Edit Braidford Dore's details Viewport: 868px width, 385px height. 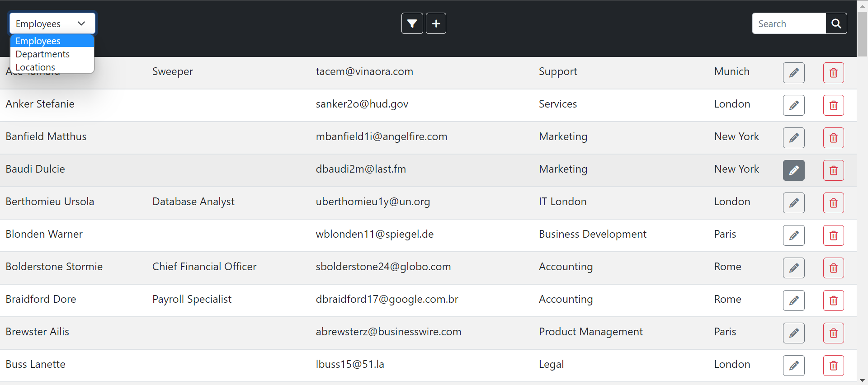point(793,300)
